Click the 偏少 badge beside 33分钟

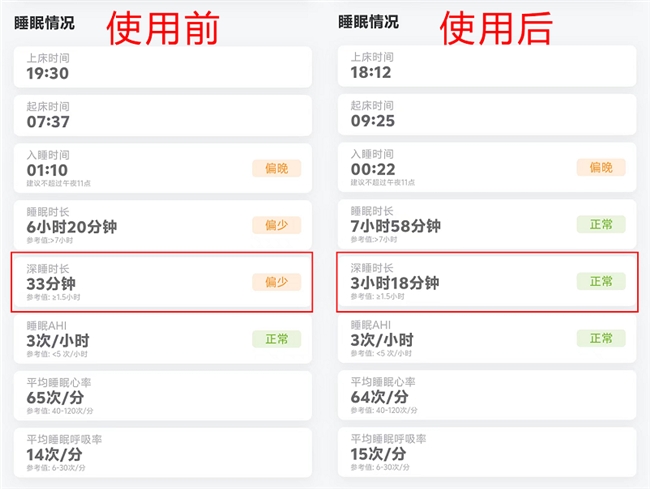[276, 282]
